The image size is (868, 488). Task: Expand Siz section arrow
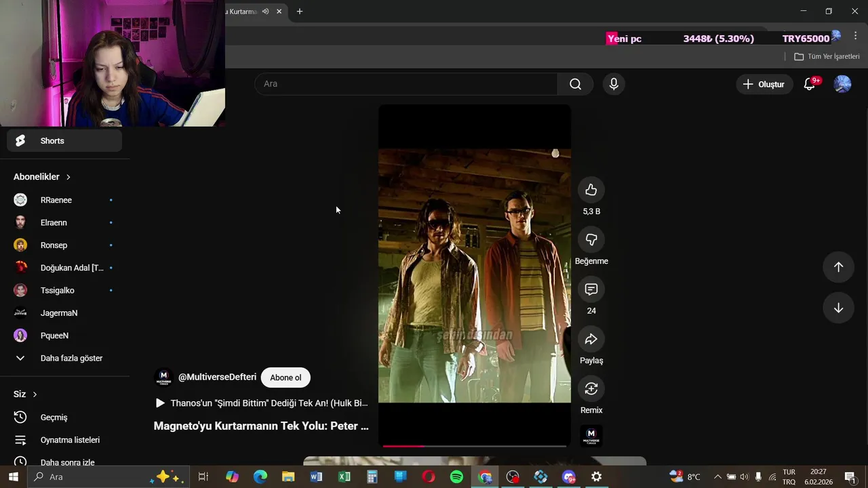click(x=35, y=394)
